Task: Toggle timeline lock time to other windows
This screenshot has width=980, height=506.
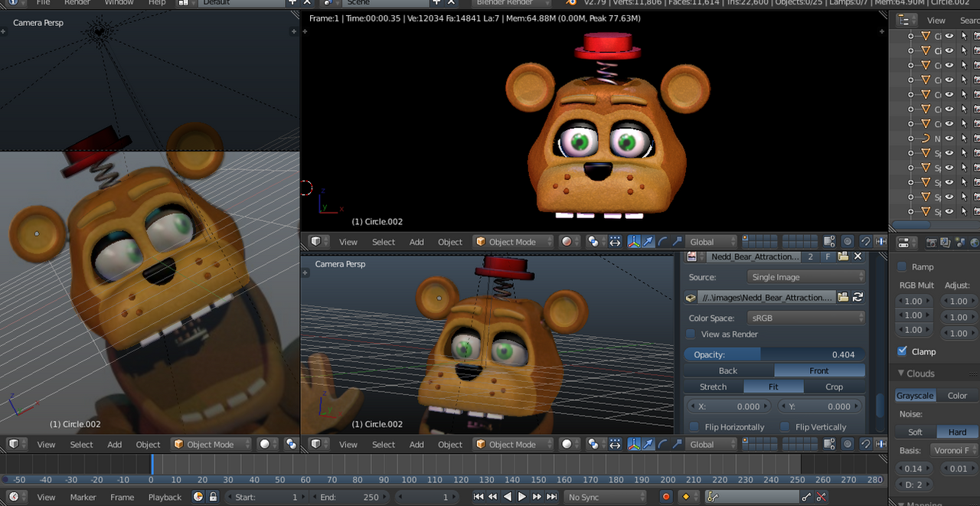Action: point(213,497)
